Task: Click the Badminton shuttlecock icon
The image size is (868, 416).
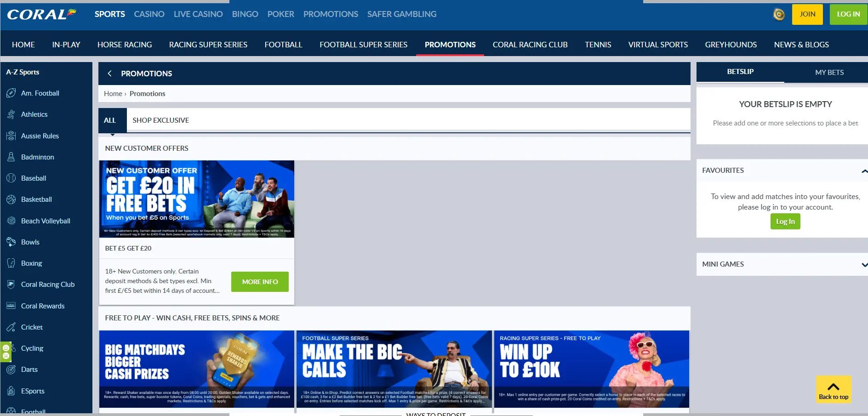Action: pyautogui.click(x=11, y=157)
